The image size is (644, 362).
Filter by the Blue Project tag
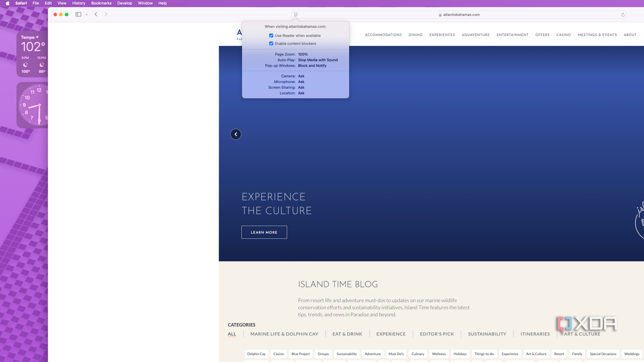(301, 354)
